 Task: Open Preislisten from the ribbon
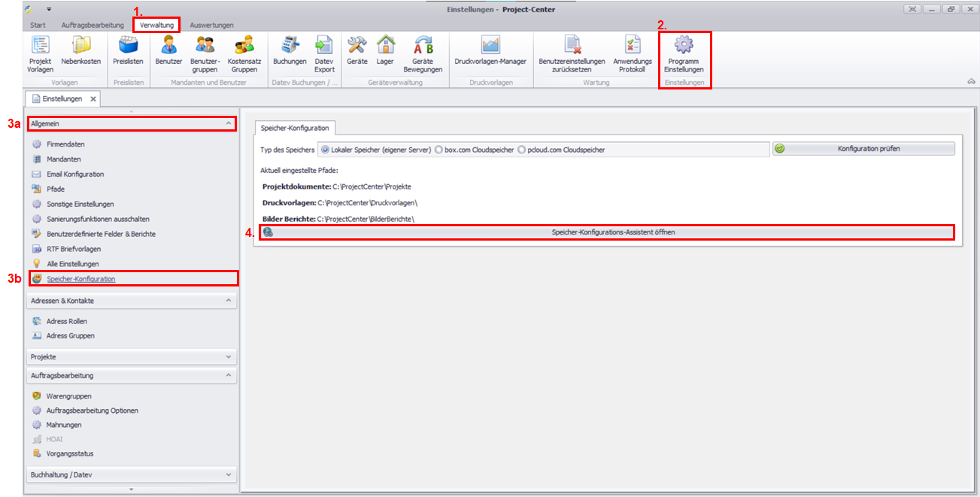pos(128,47)
